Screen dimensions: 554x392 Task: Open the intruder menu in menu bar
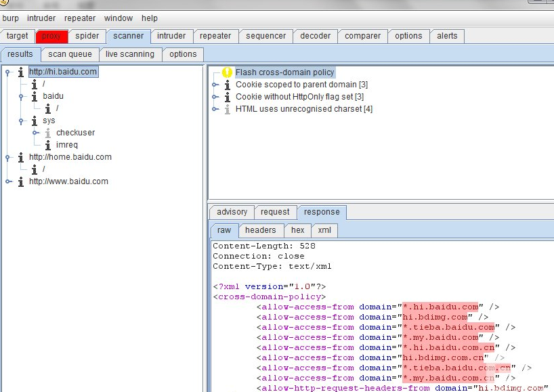pos(41,18)
